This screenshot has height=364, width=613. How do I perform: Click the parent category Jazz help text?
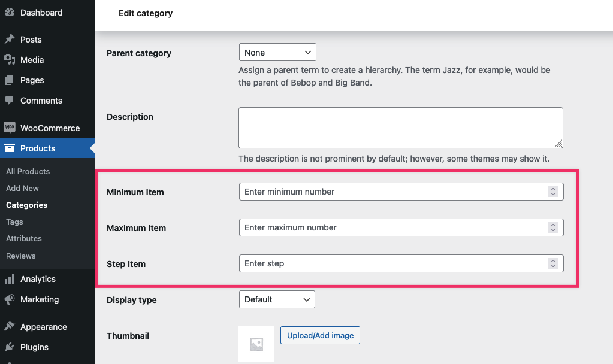[x=394, y=77]
